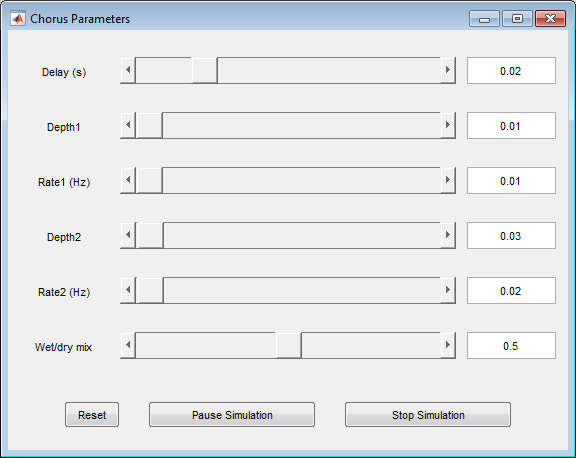
Task: Click the Delay value field showing 0.02
Action: click(511, 71)
